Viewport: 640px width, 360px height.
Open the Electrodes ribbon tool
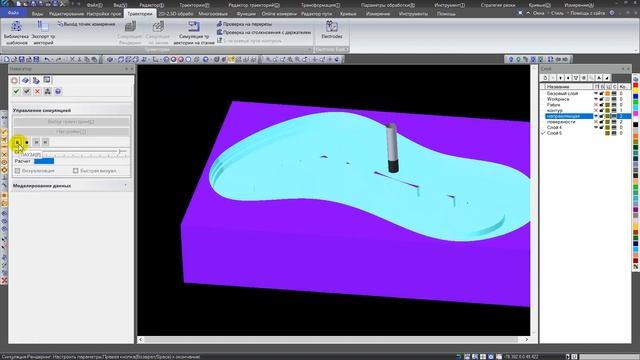pyautogui.click(x=331, y=30)
